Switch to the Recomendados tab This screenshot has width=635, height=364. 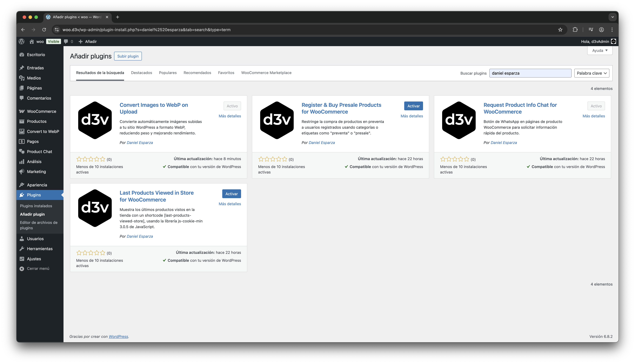(x=197, y=73)
